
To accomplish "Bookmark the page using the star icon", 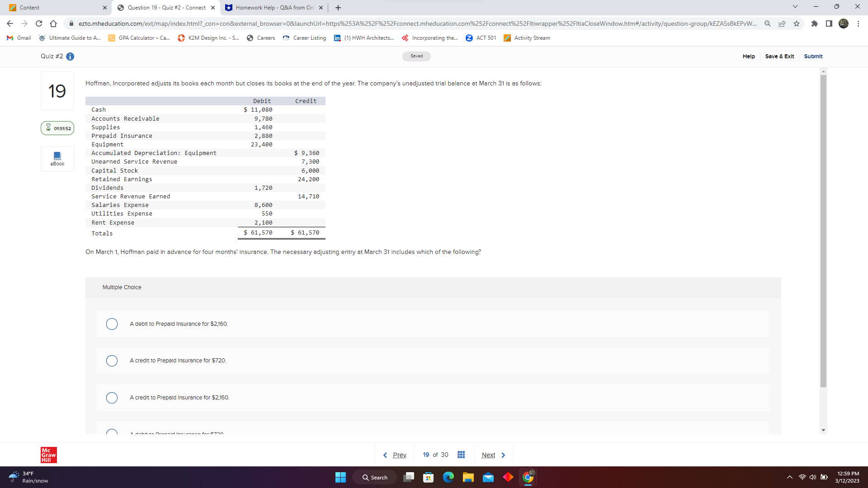I will coord(797,23).
